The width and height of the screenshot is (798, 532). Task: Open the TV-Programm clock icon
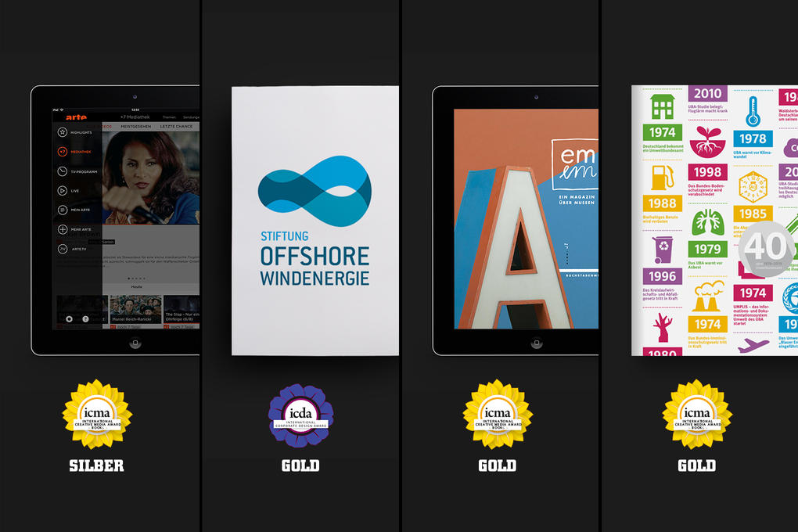click(x=62, y=171)
